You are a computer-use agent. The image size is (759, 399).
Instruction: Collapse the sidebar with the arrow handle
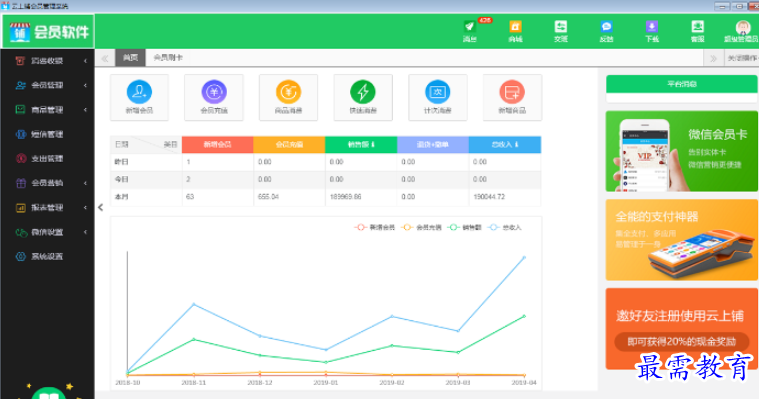(100, 207)
